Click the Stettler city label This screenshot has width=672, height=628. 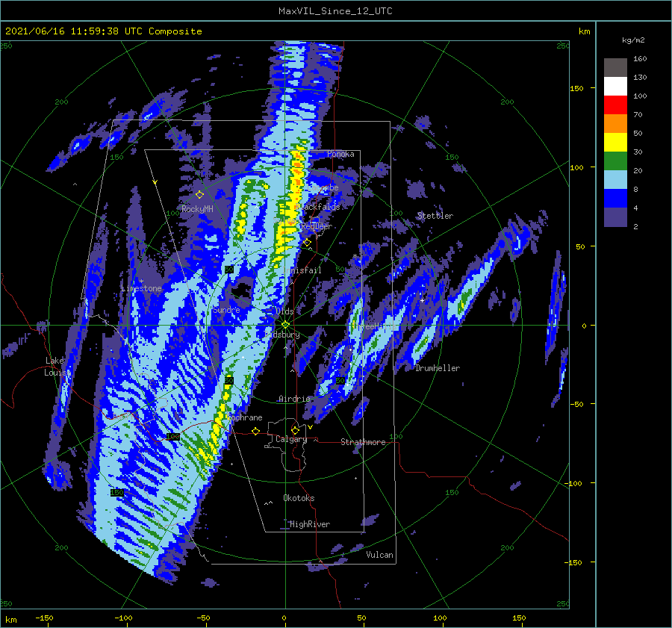point(435,216)
